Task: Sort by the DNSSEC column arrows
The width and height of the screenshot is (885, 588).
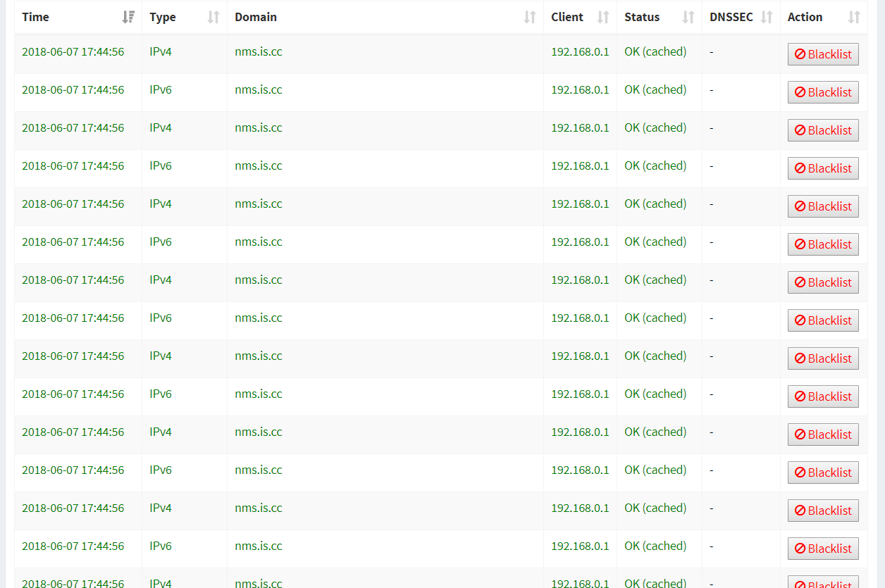Action: 767,18
